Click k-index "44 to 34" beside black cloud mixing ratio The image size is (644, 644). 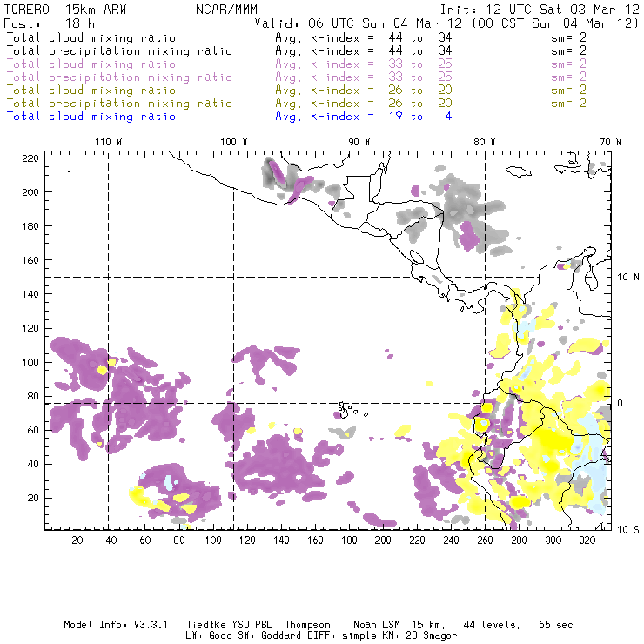420,37
